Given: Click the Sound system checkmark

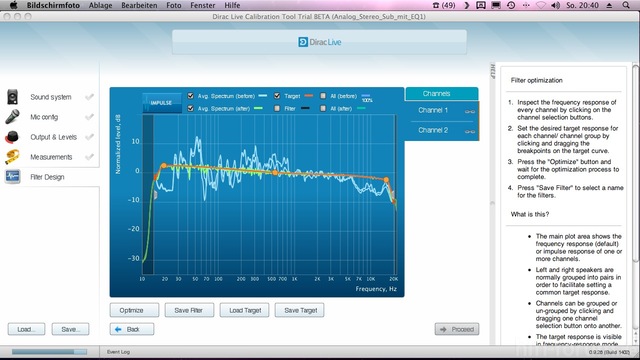Looking at the screenshot, I should click(89, 97).
